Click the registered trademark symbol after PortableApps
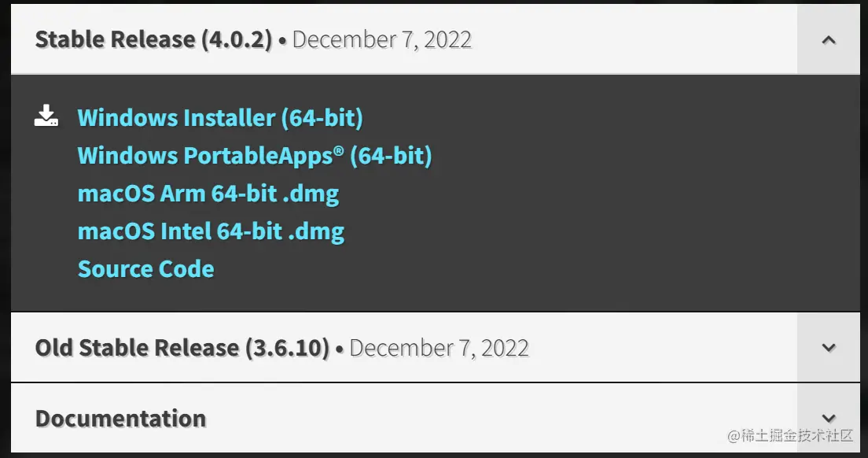The height and width of the screenshot is (458, 868). (x=338, y=150)
